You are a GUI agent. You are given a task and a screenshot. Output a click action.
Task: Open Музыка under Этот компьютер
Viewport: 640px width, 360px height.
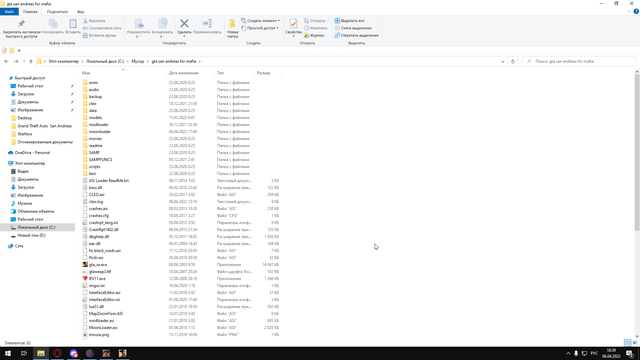pyautogui.click(x=24, y=203)
